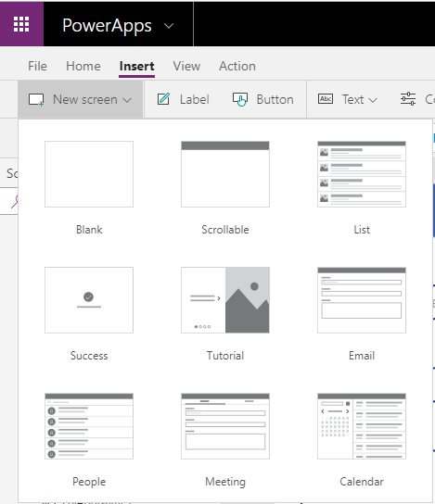Click the List template label

pyautogui.click(x=362, y=230)
